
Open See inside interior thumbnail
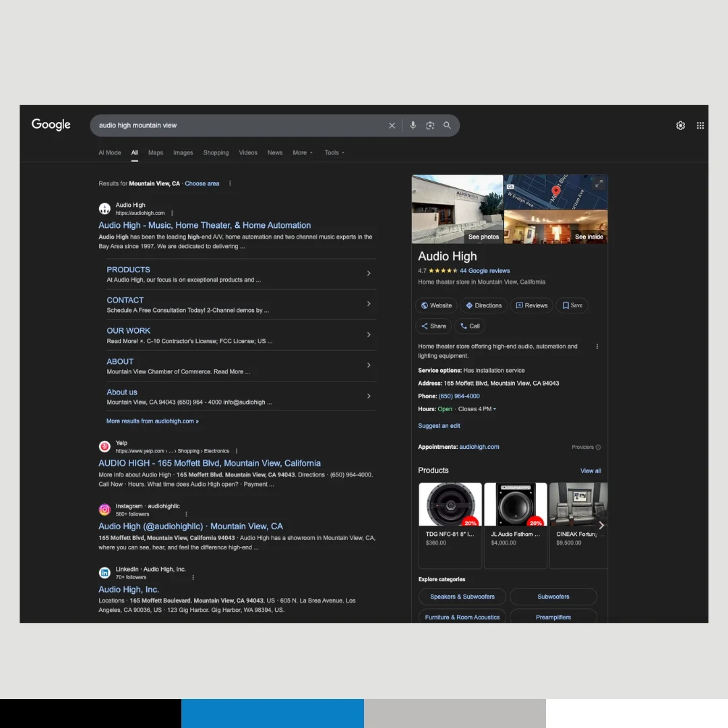click(x=555, y=226)
